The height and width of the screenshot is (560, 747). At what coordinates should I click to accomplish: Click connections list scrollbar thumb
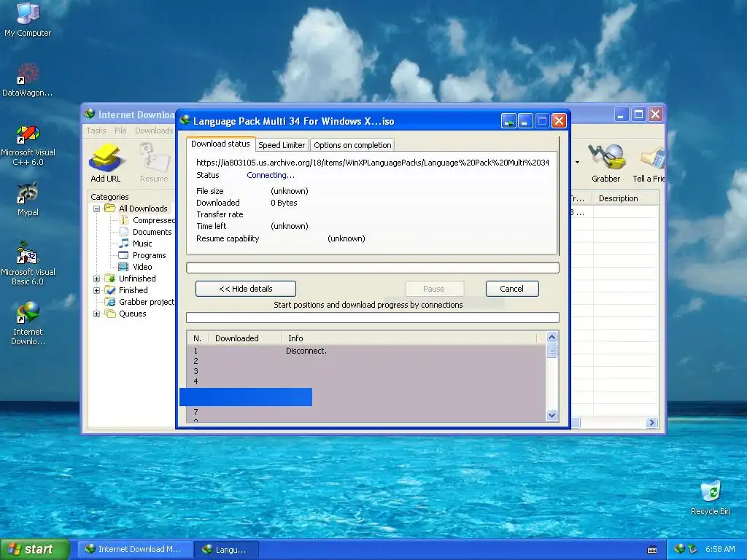tap(551, 351)
